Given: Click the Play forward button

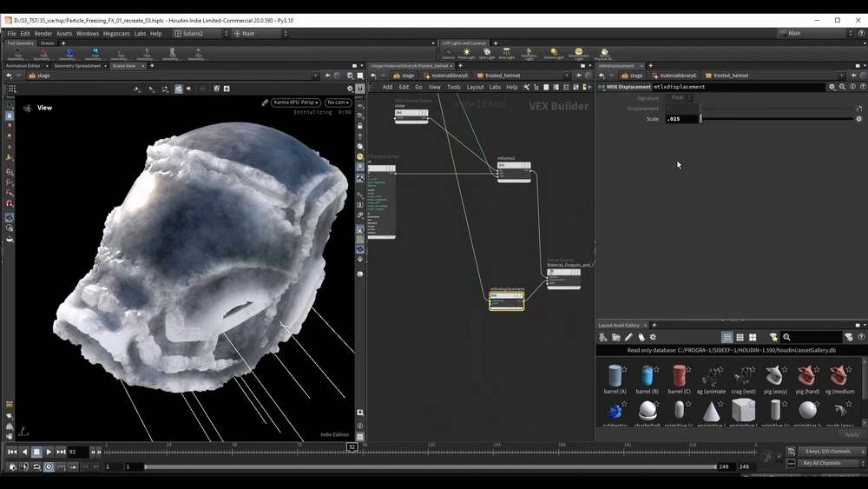Looking at the screenshot, I should pos(49,452).
